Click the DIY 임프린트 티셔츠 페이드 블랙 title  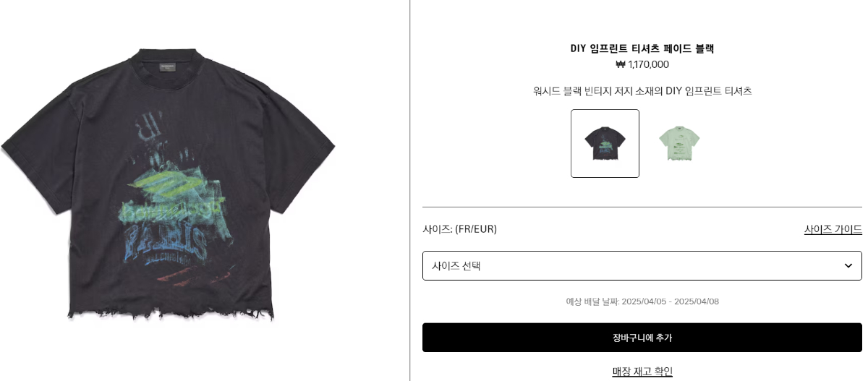(x=642, y=48)
